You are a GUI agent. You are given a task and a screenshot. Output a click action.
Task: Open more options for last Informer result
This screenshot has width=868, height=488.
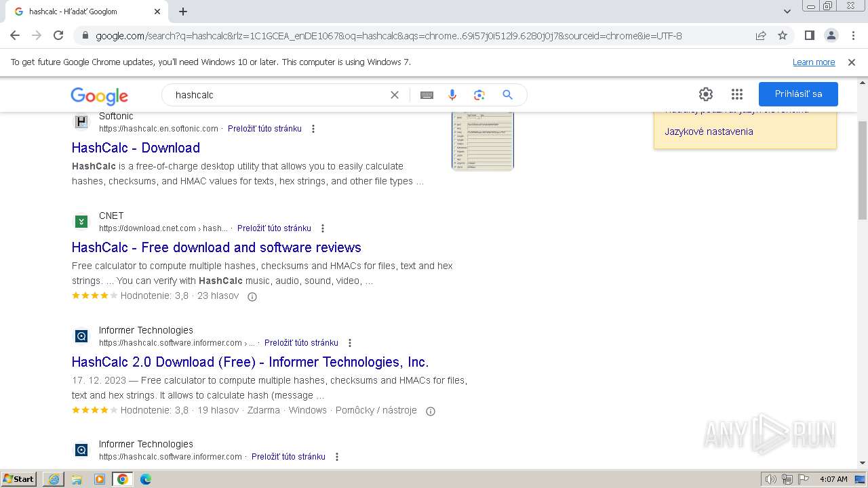[x=337, y=457]
